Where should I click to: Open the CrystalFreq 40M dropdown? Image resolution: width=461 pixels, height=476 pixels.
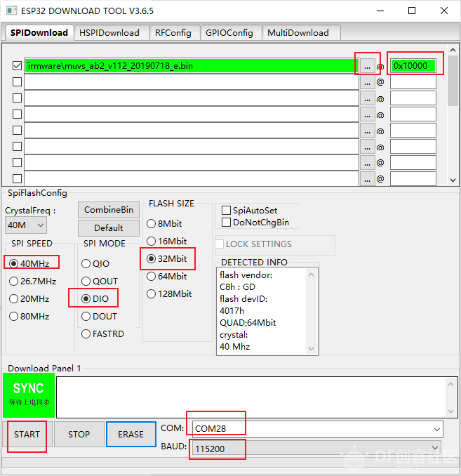click(25, 225)
